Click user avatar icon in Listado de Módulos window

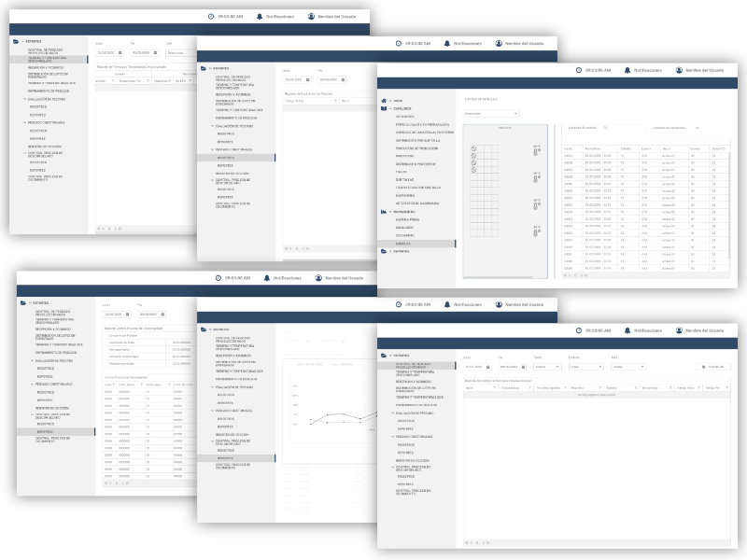click(679, 70)
